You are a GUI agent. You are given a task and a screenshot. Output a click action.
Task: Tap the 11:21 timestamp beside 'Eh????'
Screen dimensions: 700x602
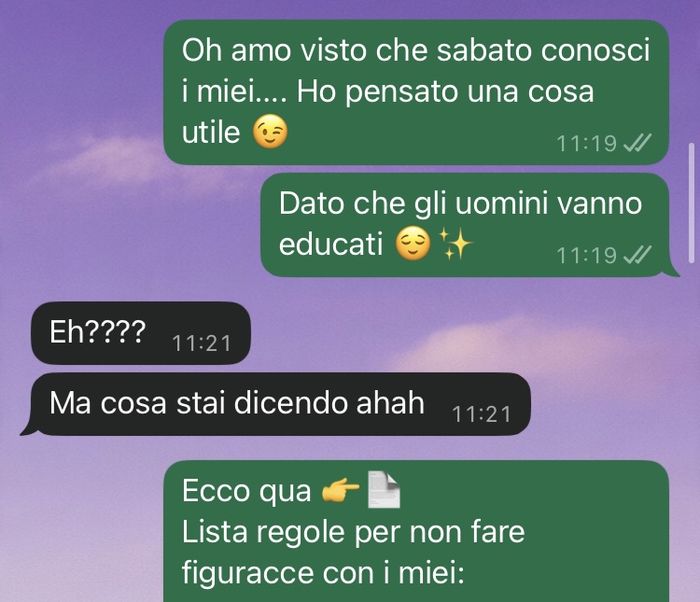click(202, 343)
